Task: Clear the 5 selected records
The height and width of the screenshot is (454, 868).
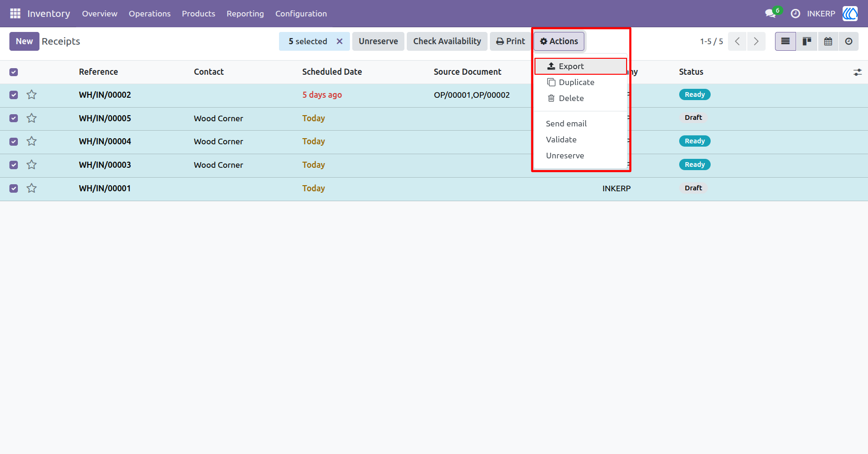Action: [x=340, y=41]
